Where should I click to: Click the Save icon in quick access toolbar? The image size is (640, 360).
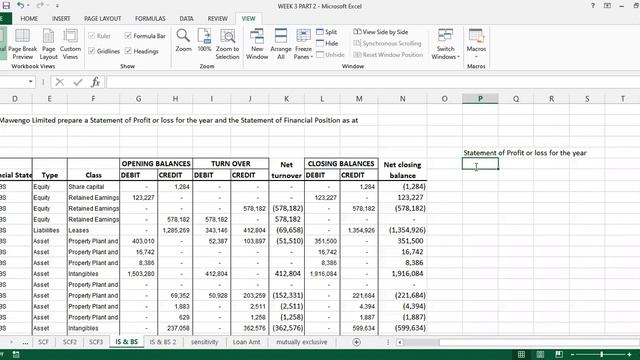[6, 6]
